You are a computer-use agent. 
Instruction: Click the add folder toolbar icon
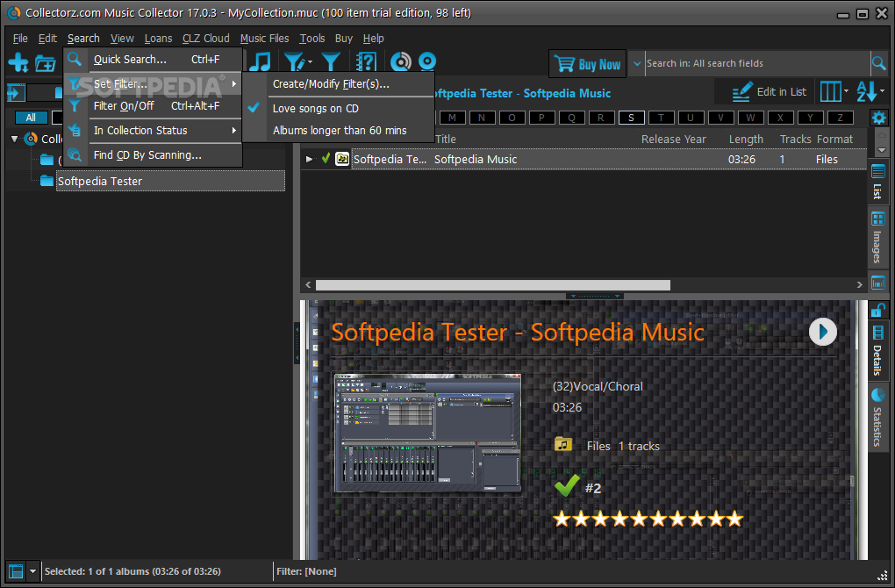(x=45, y=63)
